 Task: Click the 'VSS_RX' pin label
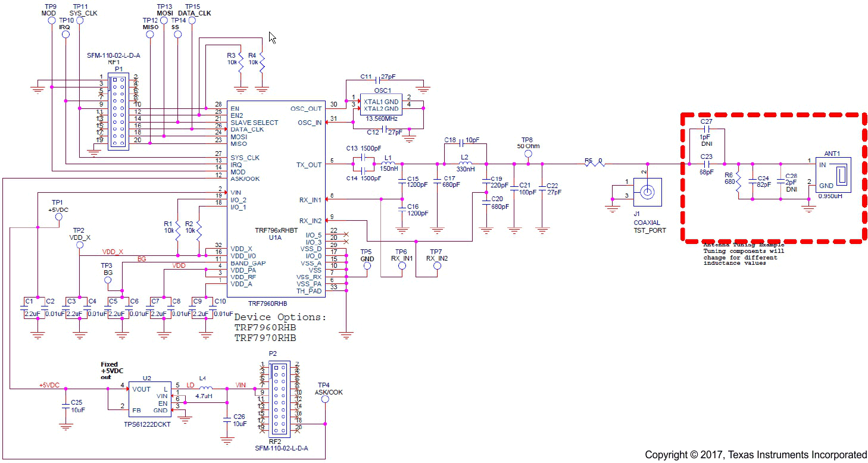click(309, 277)
